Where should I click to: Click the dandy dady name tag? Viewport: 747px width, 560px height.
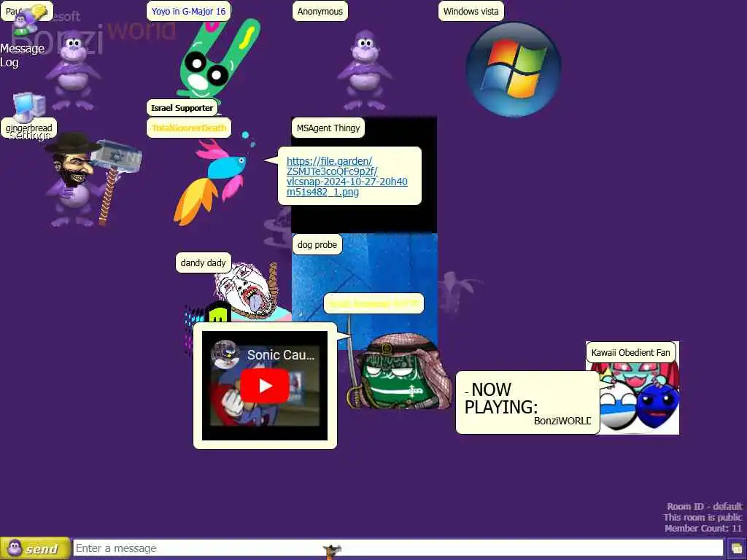click(x=204, y=262)
